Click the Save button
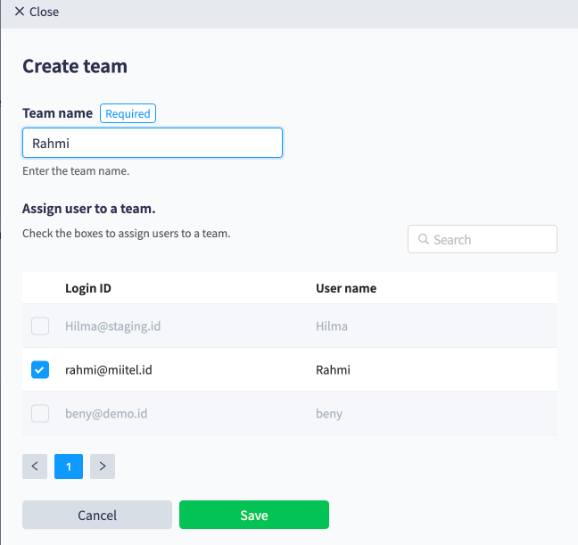Image resolution: width=578 pixels, height=545 pixels. point(254,515)
